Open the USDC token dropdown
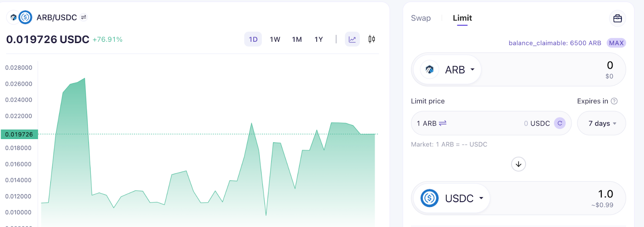This screenshot has width=644, height=227. pos(452,198)
